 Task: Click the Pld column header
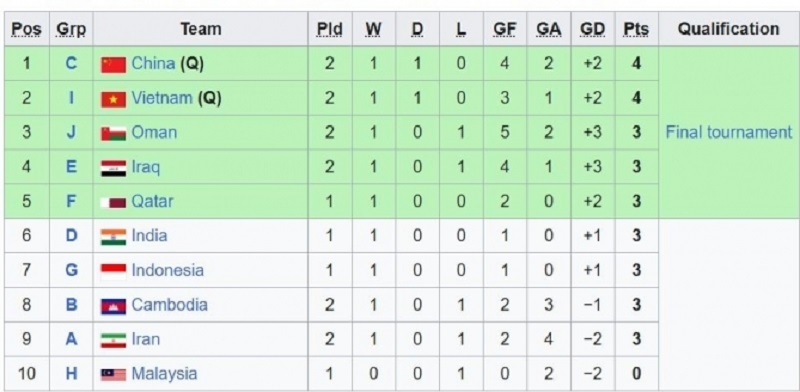click(x=330, y=29)
